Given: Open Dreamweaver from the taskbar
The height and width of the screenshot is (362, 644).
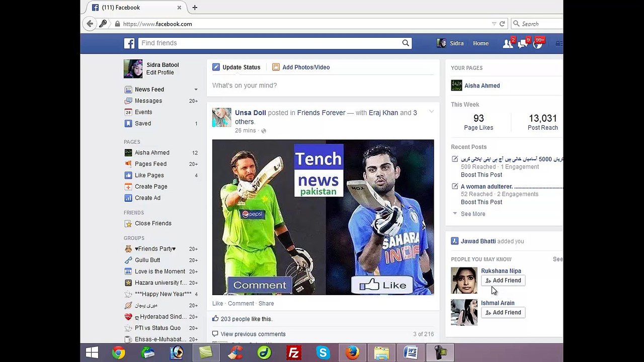Looking at the screenshot, I should 264,353.
